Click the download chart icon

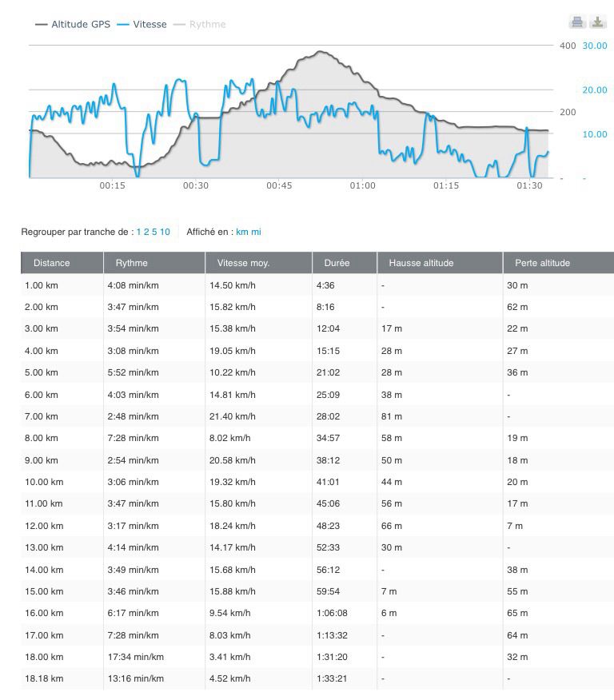pos(597,22)
